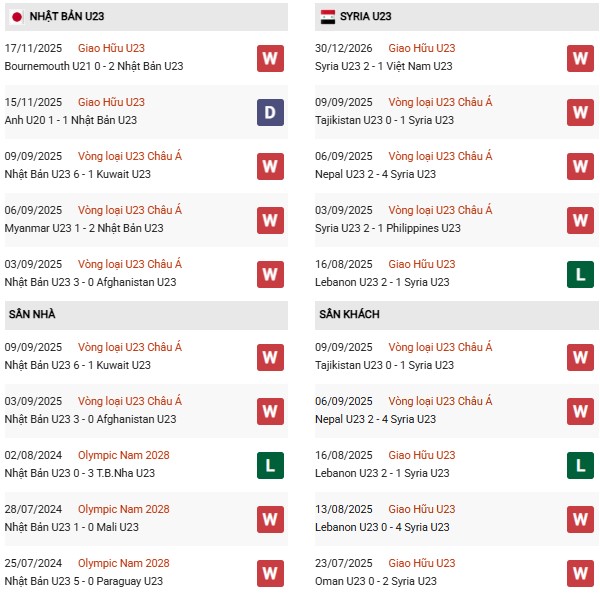Click W badge for Nhật Bản vs Mali
This screenshot has width=600, height=595.
(x=269, y=519)
